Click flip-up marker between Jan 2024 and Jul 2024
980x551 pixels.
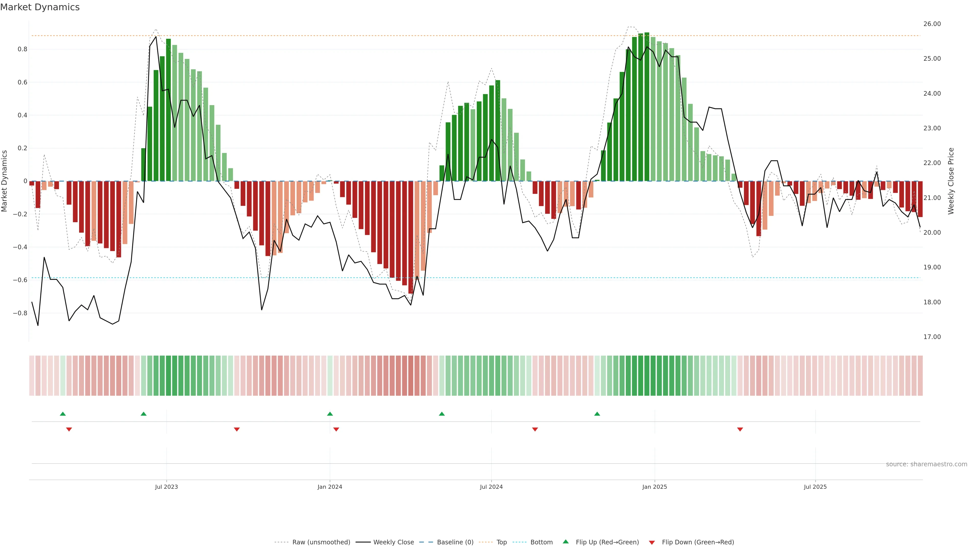442,414
